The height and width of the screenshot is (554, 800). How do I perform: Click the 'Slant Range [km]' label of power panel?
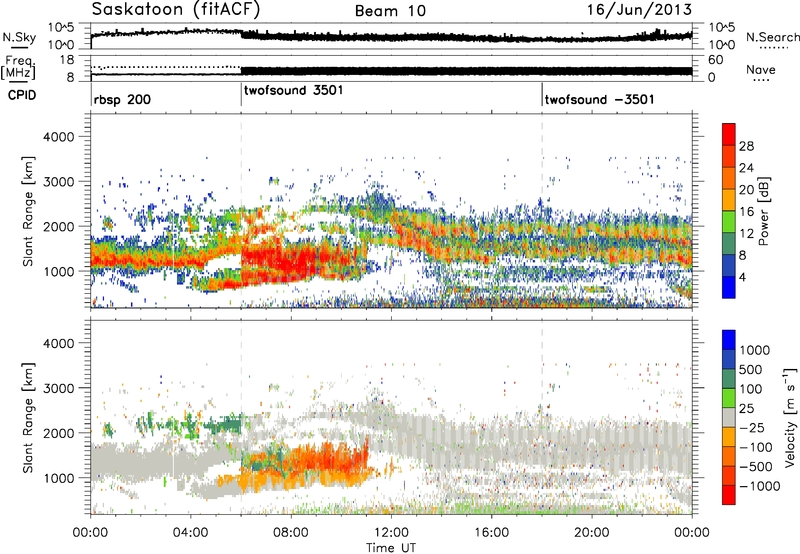click(x=29, y=211)
